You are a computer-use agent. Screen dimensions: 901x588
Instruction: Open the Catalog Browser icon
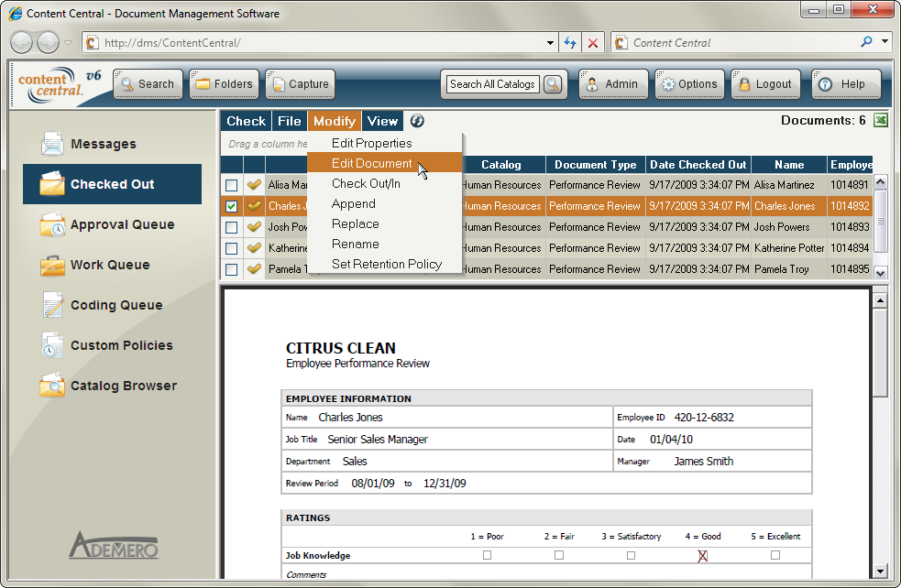[x=52, y=386]
